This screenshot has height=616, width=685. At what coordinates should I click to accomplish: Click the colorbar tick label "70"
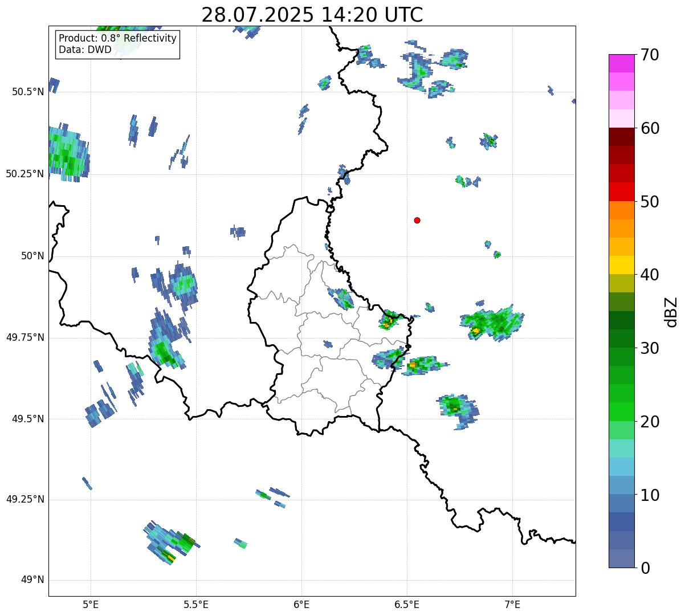(649, 55)
